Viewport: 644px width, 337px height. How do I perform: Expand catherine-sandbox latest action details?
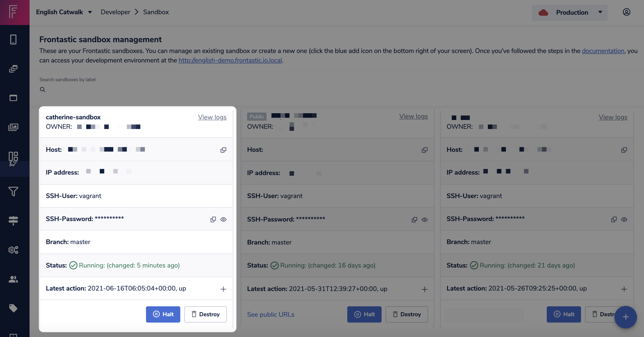(x=223, y=289)
